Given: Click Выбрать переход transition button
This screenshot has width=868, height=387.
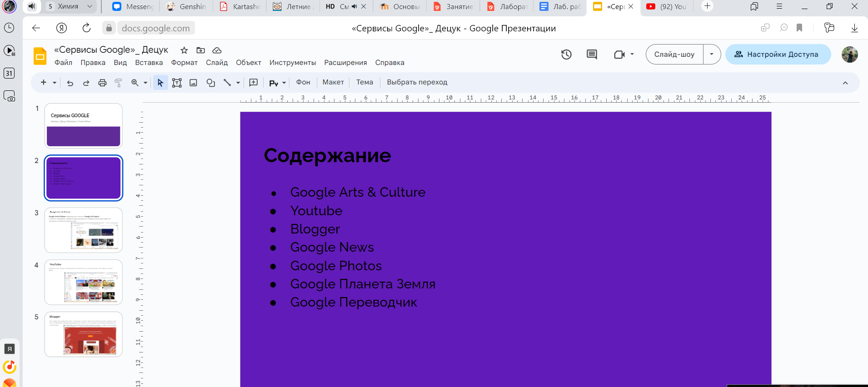Looking at the screenshot, I should click(x=417, y=82).
